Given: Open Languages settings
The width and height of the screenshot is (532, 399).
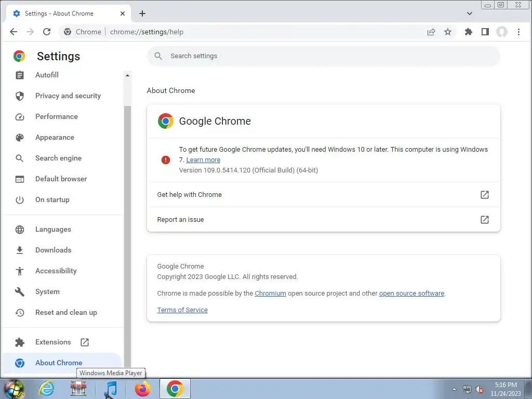Looking at the screenshot, I should coord(53,229).
